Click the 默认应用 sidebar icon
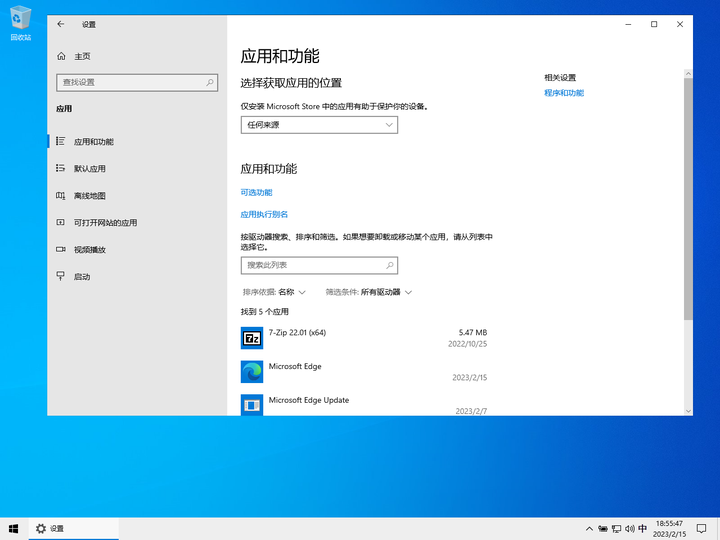Screen dimensions: 720x540 point(61,168)
